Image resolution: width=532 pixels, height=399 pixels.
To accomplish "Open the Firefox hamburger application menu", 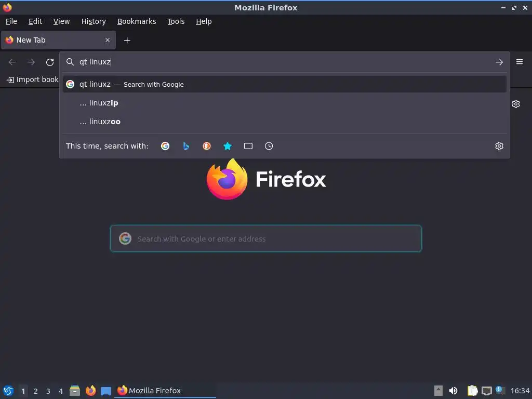I will click(519, 62).
